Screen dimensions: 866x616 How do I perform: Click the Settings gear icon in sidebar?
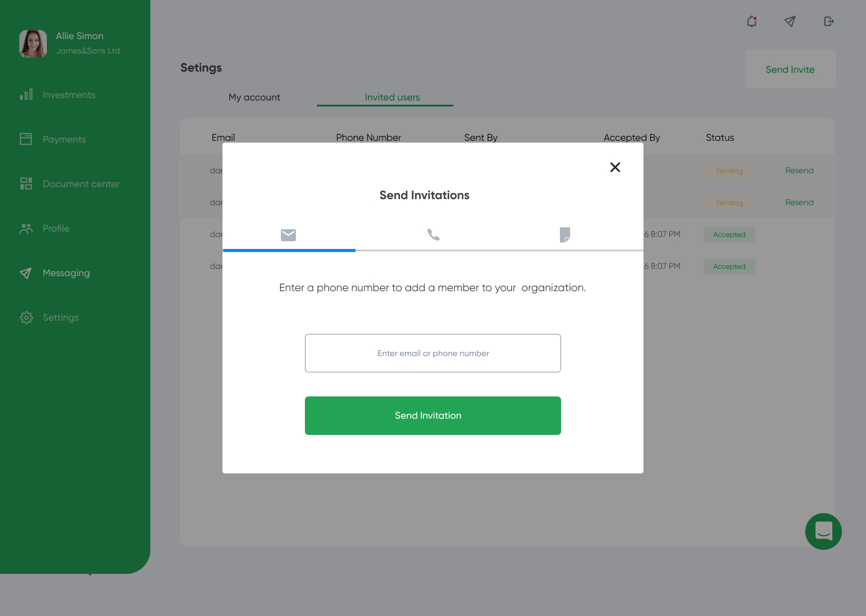point(26,318)
